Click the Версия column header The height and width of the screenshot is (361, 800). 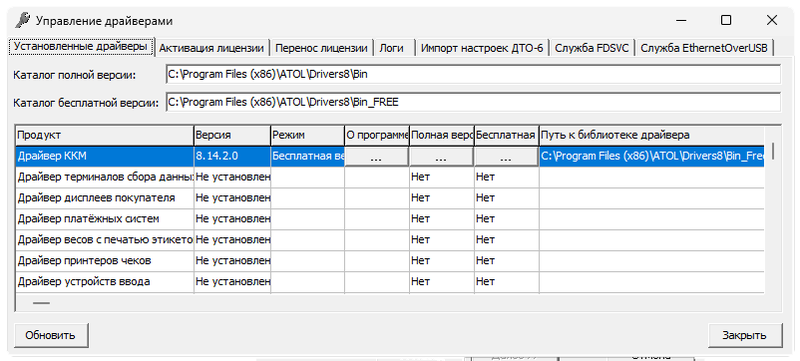pos(232,135)
